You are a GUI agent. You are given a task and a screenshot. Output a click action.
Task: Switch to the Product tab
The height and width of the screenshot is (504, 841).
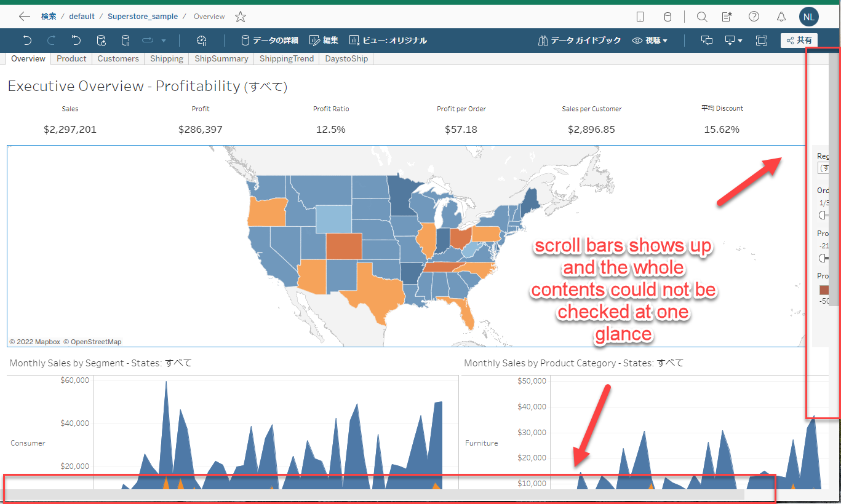tap(71, 59)
